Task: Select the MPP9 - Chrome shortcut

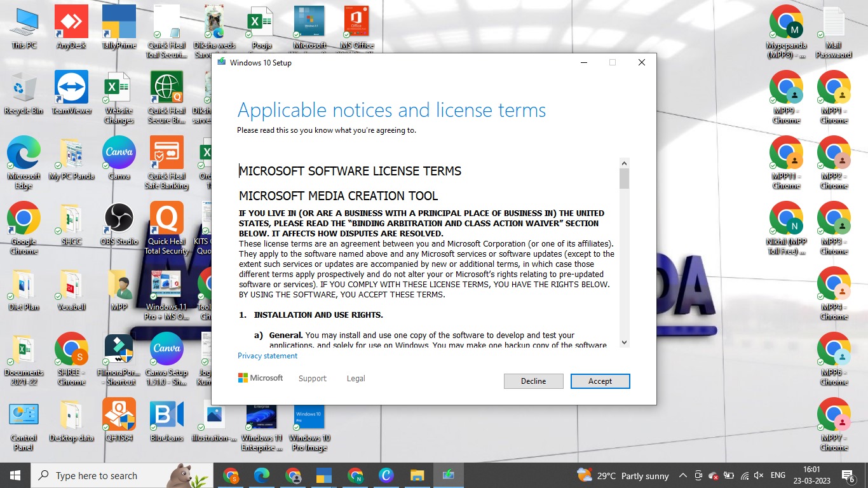Action: click(x=786, y=98)
